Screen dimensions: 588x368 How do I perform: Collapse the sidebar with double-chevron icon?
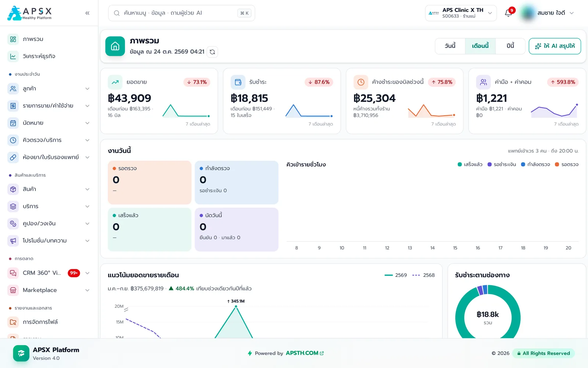click(87, 13)
